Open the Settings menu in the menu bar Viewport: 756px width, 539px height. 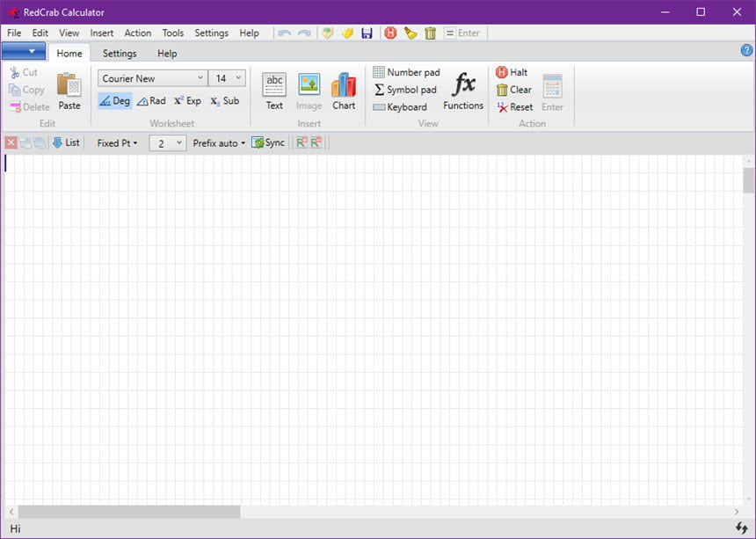[211, 33]
